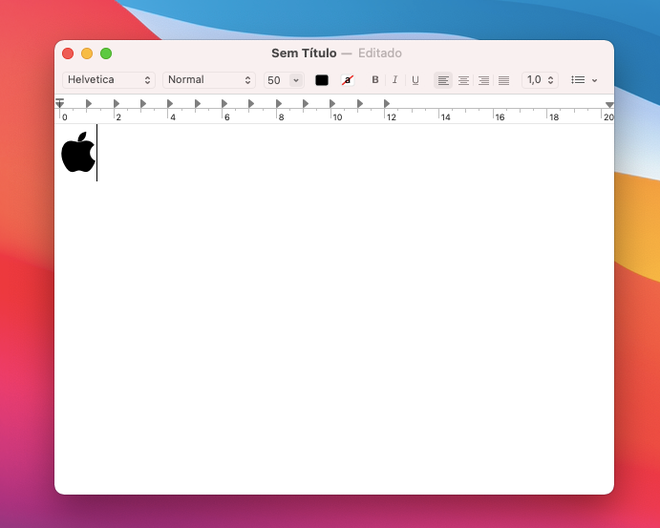Click the tab stop marker at 8
660x528 pixels.
click(x=279, y=103)
